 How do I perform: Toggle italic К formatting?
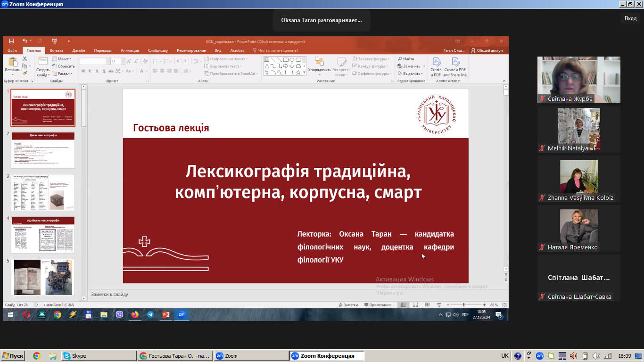pyautogui.click(x=90, y=71)
